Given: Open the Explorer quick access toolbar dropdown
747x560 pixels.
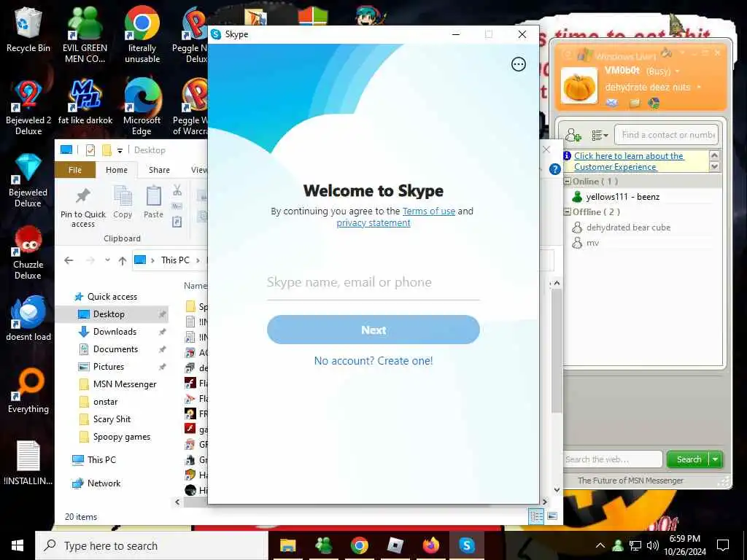Looking at the screenshot, I should click(120, 151).
